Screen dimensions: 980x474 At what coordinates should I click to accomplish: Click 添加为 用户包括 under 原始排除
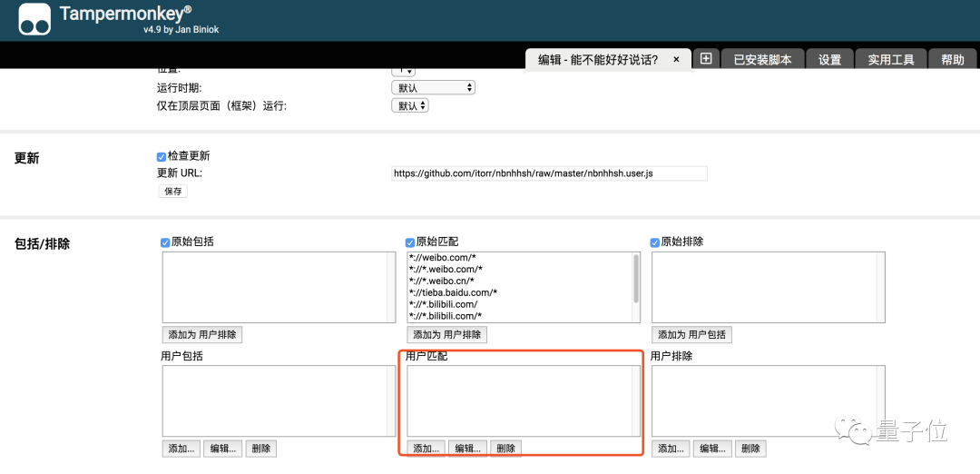(691, 334)
